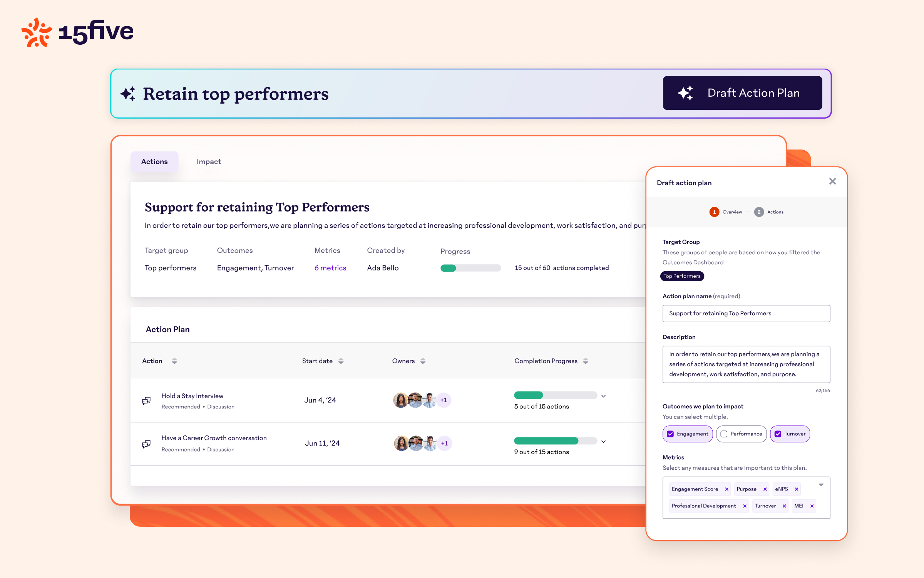Viewport: 924px width, 578px height.
Task: Click the Action plan name input field
Action: (x=746, y=313)
